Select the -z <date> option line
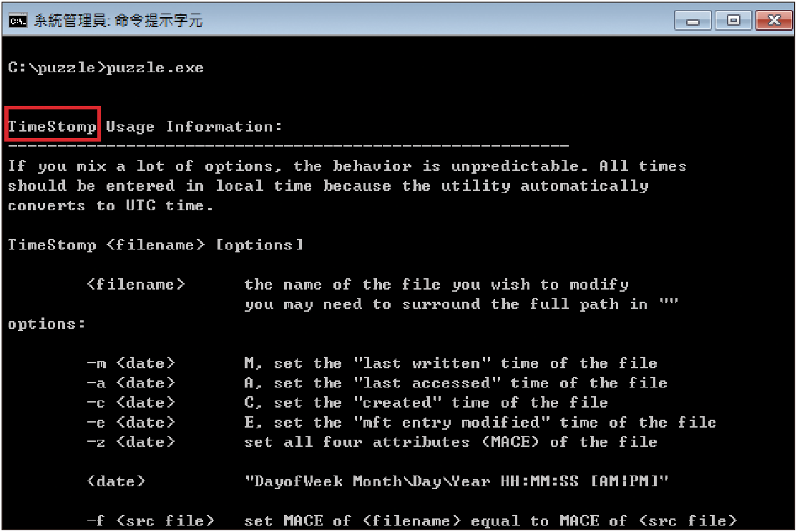This screenshot has width=797, height=532. 372,443
